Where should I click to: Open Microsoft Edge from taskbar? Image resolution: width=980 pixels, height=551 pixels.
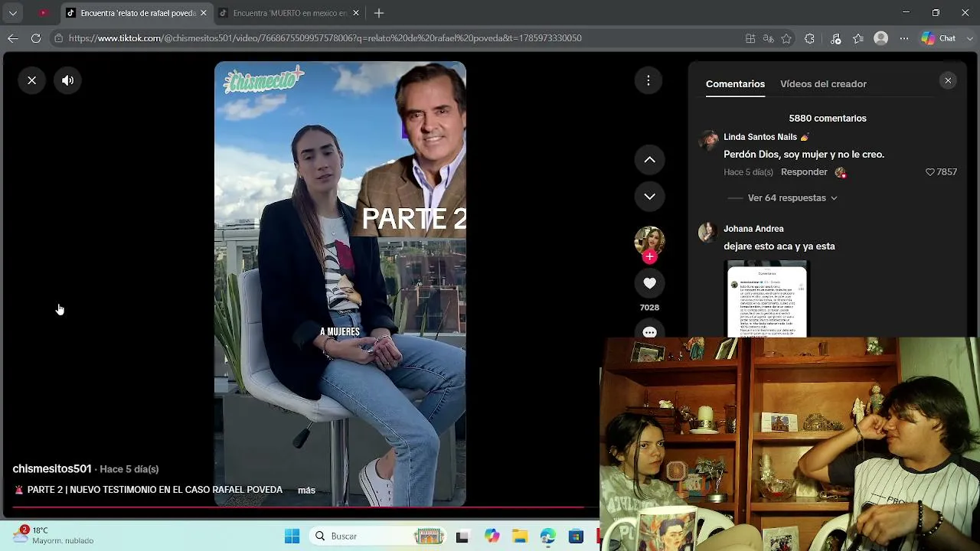click(x=548, y=536)
